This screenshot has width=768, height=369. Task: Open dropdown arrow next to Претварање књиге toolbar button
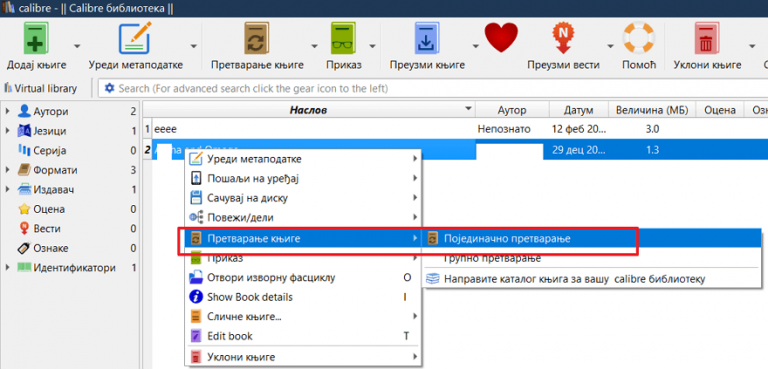point(314,46)
